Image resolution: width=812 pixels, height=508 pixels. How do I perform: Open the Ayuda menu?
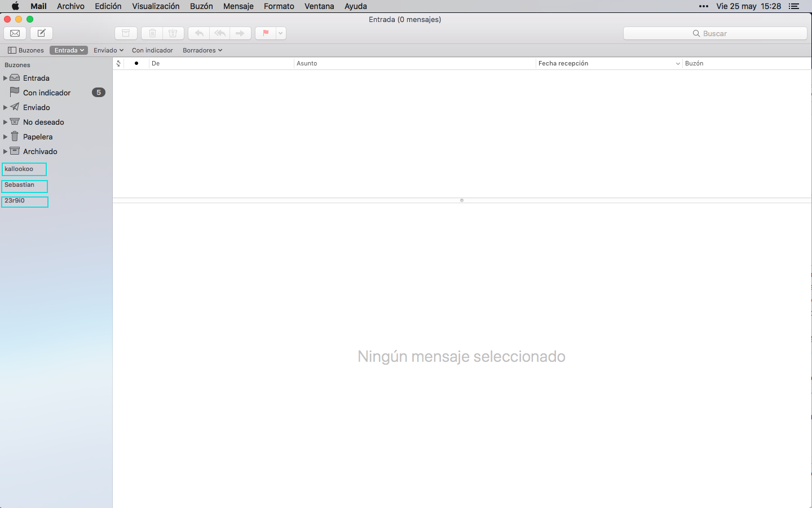coord(356,6)
